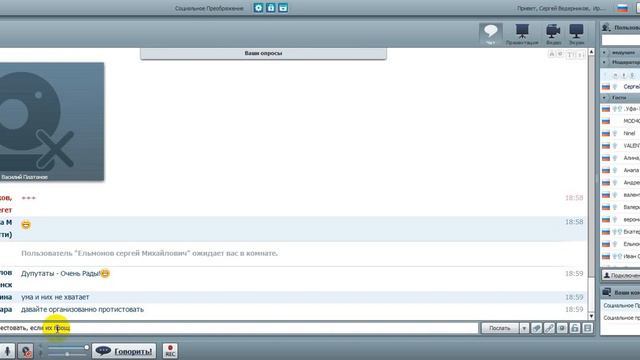
Task: Toggle the microphone button in bottom bar
Action: pos(7,351)
